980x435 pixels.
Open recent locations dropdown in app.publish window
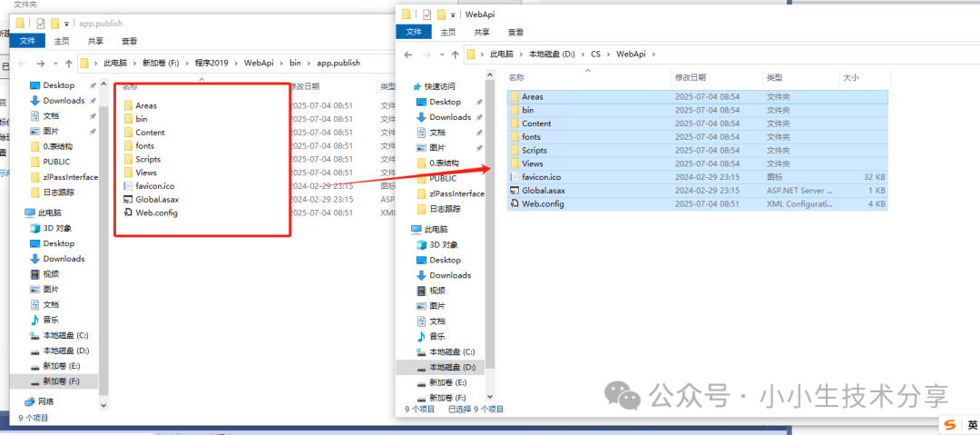pos(56,64)
